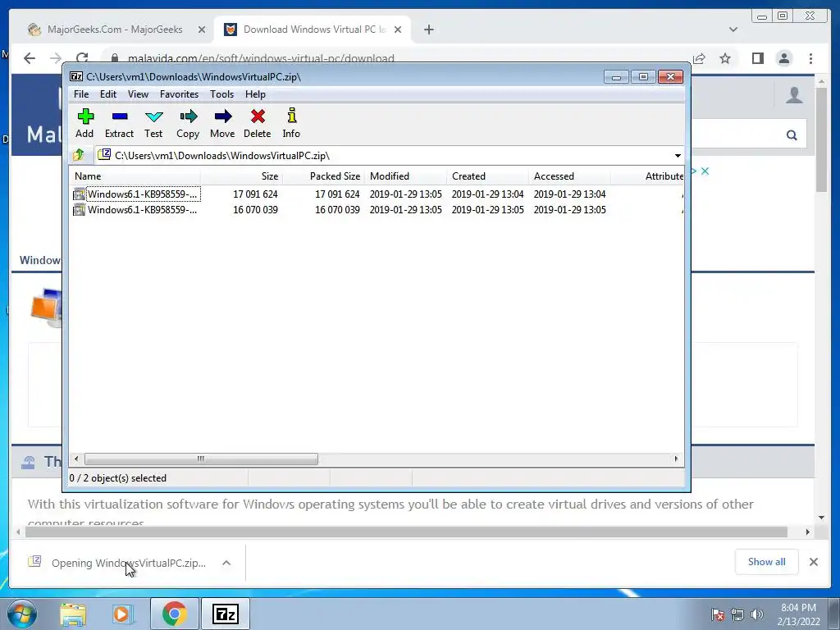Image resolution: width=840 pixels, height=630 pixels.
Task: Open new Chrome tab
Action: pyautogui.click(x=428, y=30)
